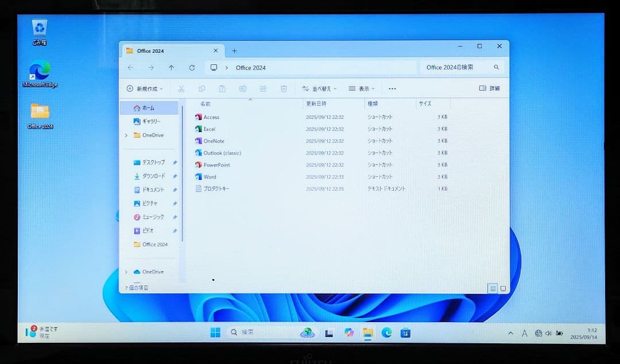Select the Cut icon on the toolbar

pos(181,88)
